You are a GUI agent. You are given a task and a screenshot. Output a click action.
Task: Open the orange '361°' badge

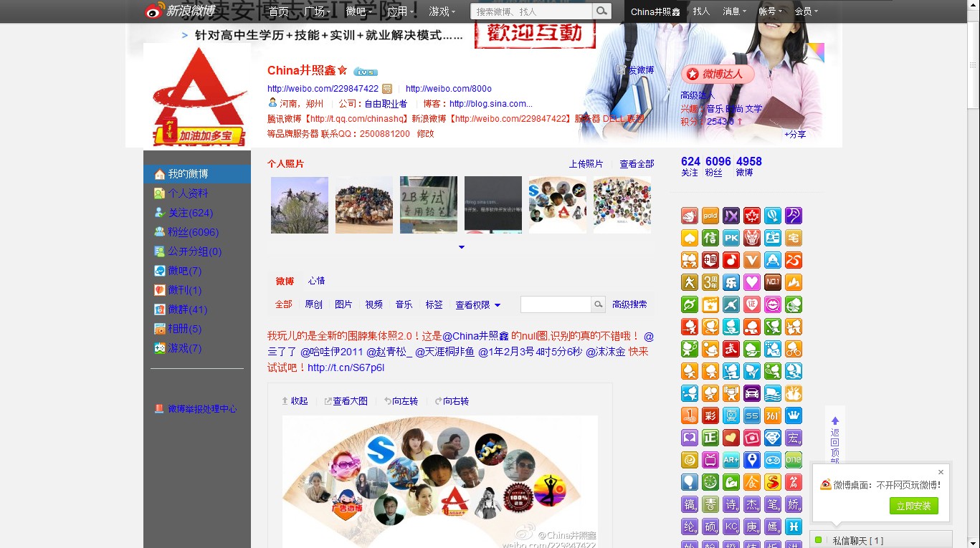pyautogui.click(x=773, y=415)
